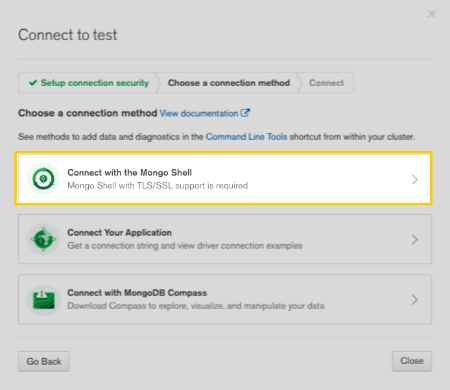
Task: Click the bold 'Choose a connection method' heading
Action: click(x=88, y=113)
